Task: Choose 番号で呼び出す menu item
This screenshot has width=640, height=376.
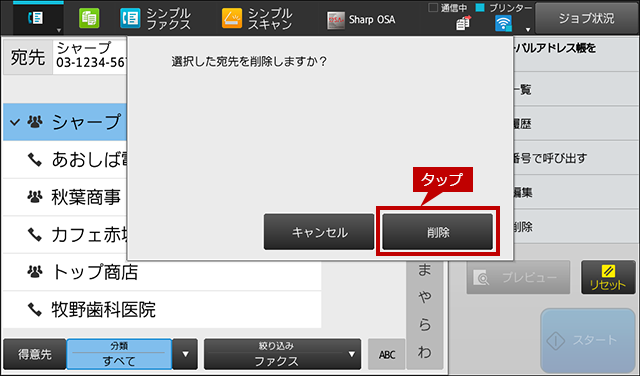Action: point(576,158)
